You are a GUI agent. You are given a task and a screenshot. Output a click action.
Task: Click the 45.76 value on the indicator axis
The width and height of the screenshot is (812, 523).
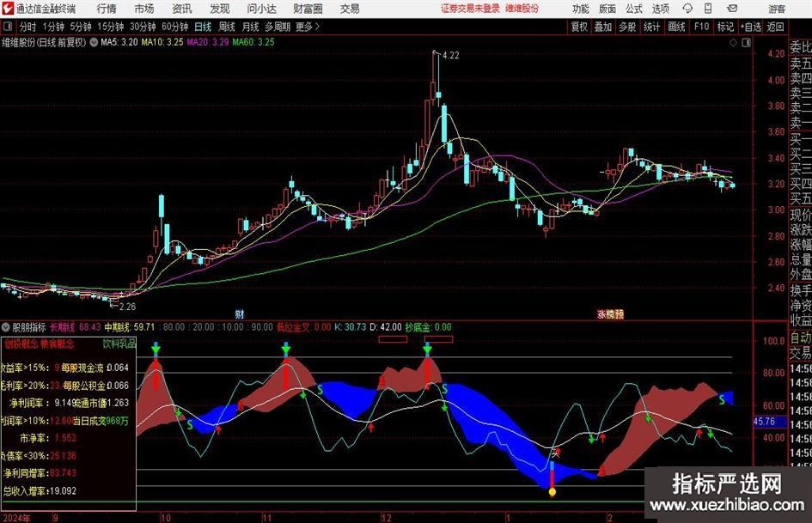[x=765, y=422]
